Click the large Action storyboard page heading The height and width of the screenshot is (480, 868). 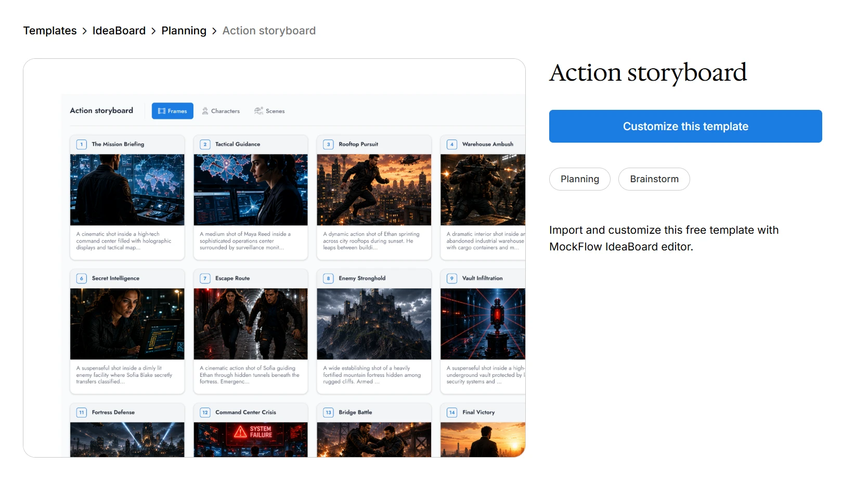pos(648,73)
